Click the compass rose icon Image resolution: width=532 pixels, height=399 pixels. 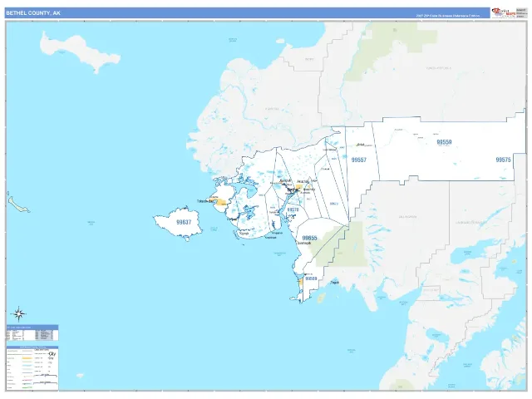coord(18,314)
